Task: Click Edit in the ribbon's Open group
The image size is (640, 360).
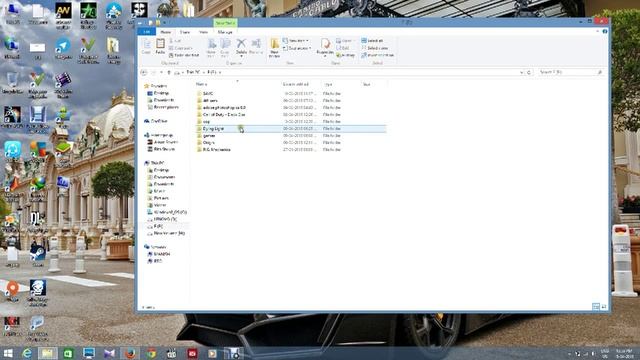Action: click(343, 48)
